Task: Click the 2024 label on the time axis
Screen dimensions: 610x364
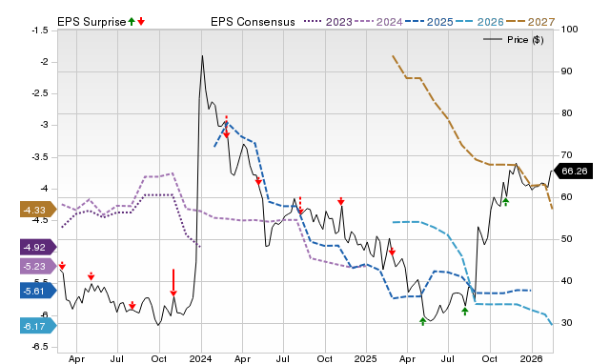Action: click(201, 358)
